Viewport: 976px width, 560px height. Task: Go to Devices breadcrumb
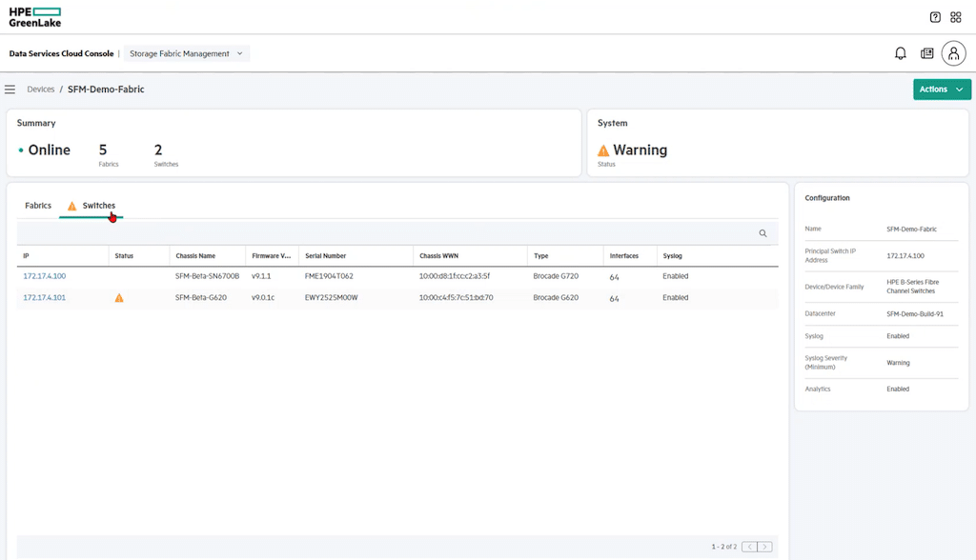40,90
